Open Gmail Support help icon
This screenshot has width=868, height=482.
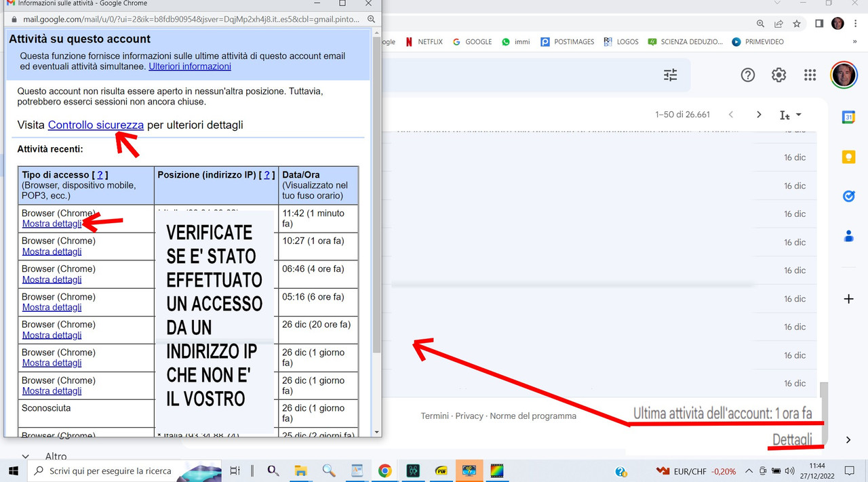coord(747,75)
